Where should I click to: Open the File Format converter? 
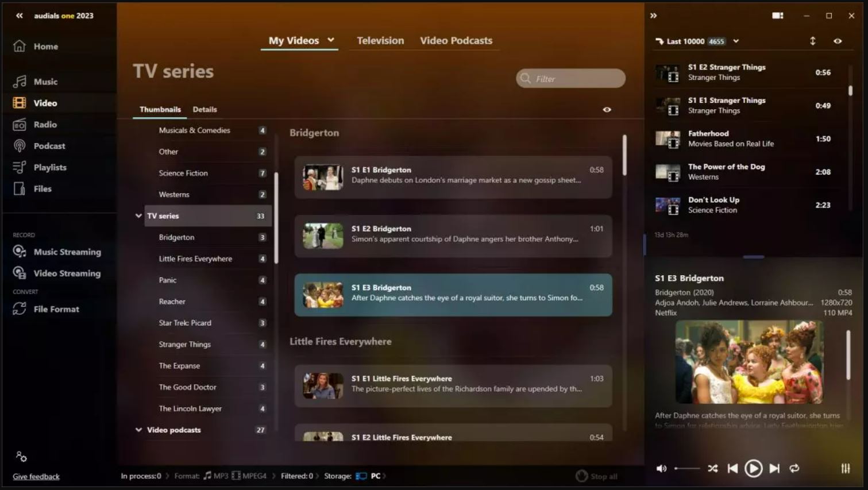(46, 309)
